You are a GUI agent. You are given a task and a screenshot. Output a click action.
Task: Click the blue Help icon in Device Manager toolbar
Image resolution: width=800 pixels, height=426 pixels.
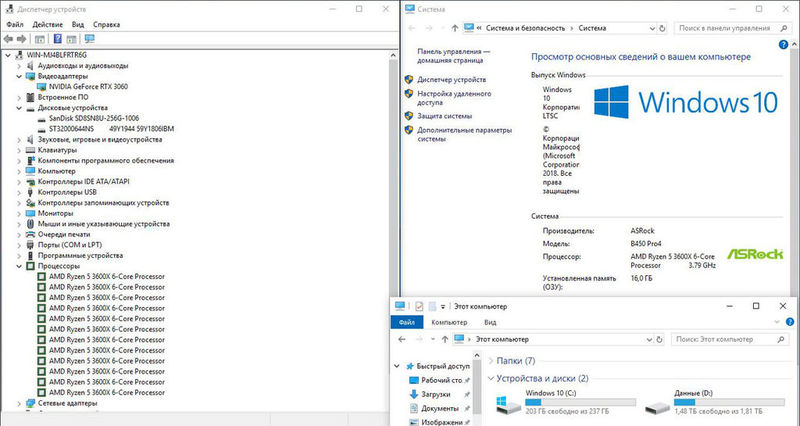(x=58, y=39)
